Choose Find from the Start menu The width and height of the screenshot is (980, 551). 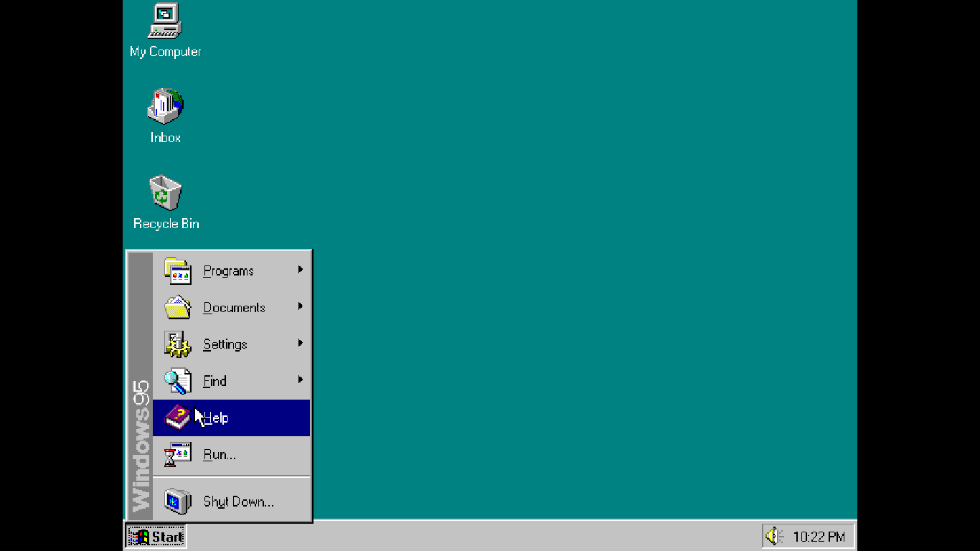pyautogui.click(x=232, y=381)
